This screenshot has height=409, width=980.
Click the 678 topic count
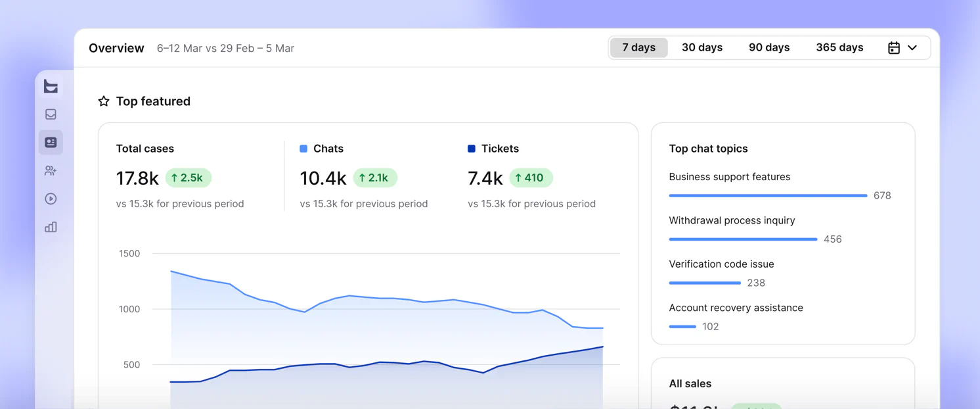click(x=882, y=195)
